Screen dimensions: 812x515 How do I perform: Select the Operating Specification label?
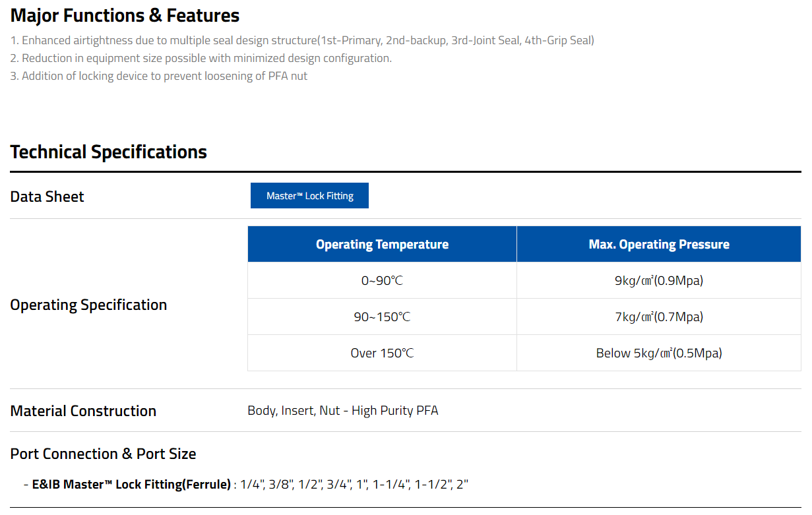click(x=88, y=305)
